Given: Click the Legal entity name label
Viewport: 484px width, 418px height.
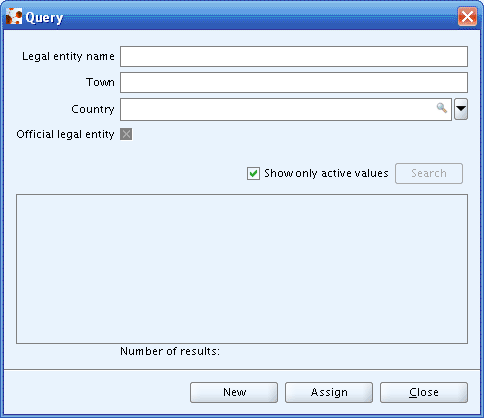Looking at the screenshot, I should click(x=68, y=56).
